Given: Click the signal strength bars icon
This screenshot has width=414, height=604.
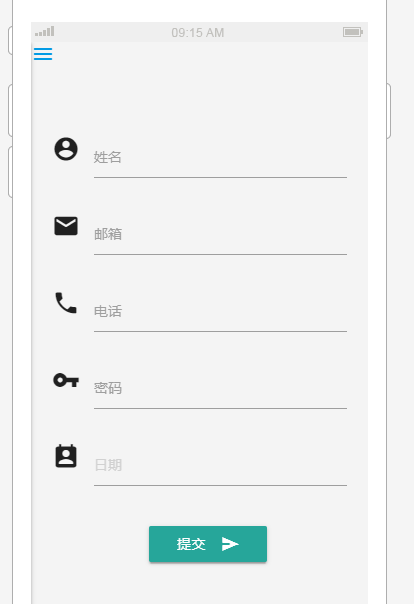Looking at the screenshot, I should point(45,31).
